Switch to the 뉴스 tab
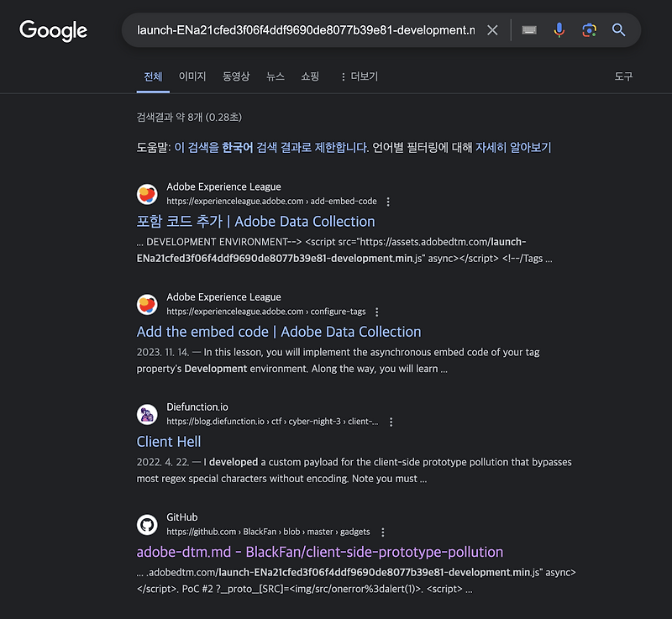The width and height of the screenshot is (672, 619). point(276,76)
